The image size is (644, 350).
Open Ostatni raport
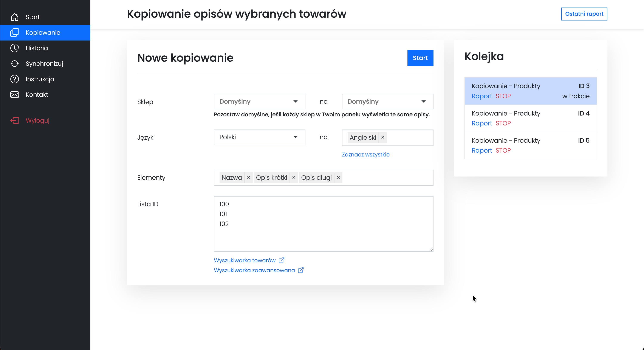click(584, 14)
